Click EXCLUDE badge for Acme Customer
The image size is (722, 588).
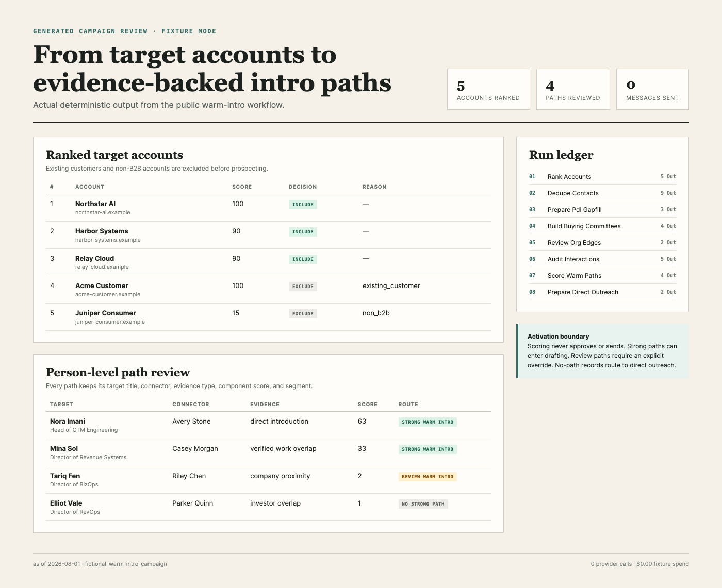point(303,287)
